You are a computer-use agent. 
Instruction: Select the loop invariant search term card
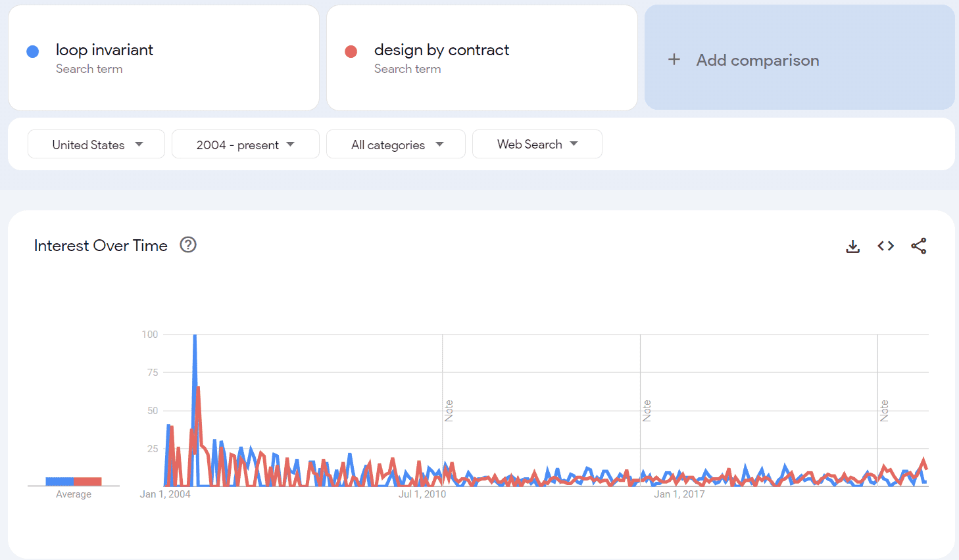pos(163,58)
